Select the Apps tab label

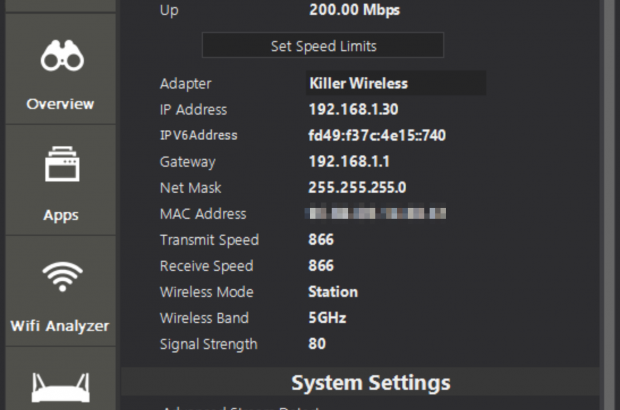tap(61, 215)
